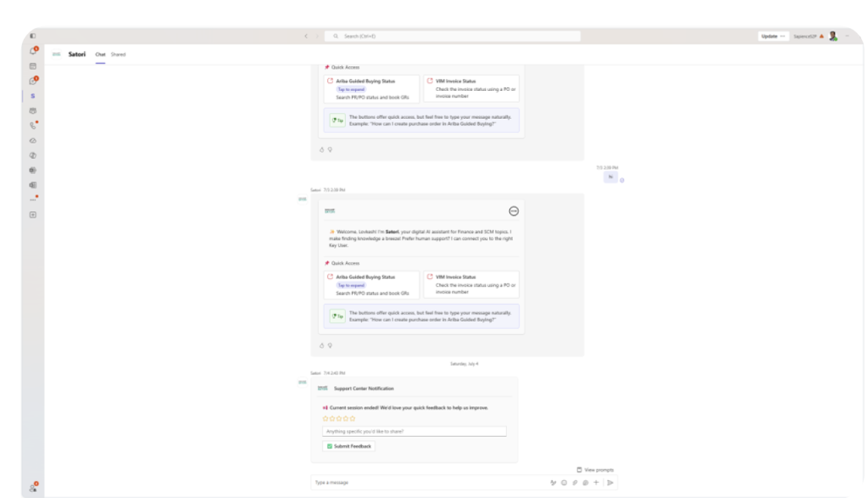Image resolution: width=868 pixels, height=498 pixels.
Task: Open the Activity bell in sidebar
Action: tap(33, 51)
